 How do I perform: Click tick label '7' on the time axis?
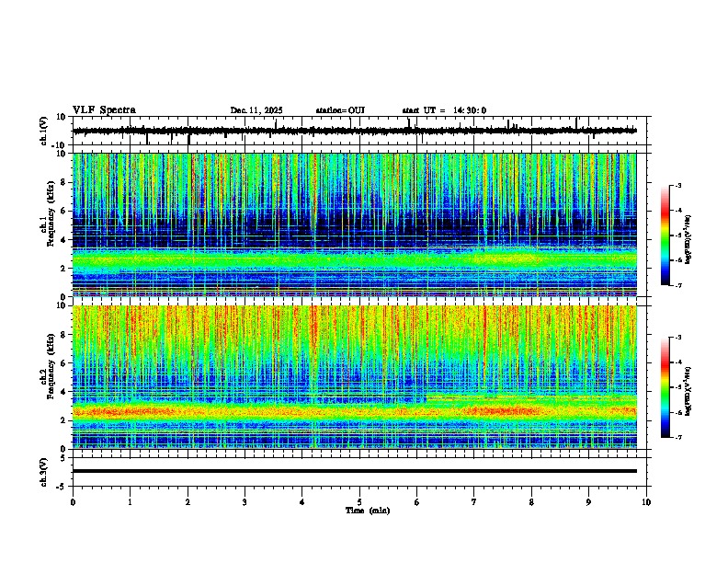tap(474, 502)
